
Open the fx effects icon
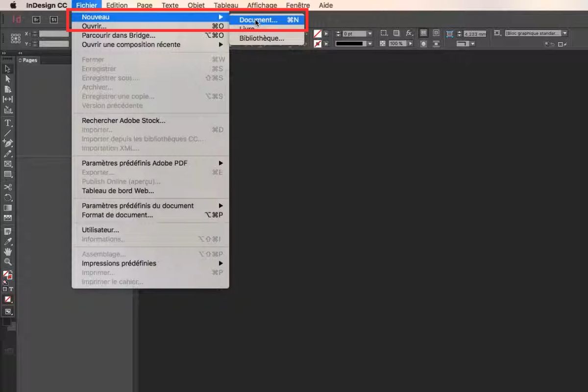409,33
